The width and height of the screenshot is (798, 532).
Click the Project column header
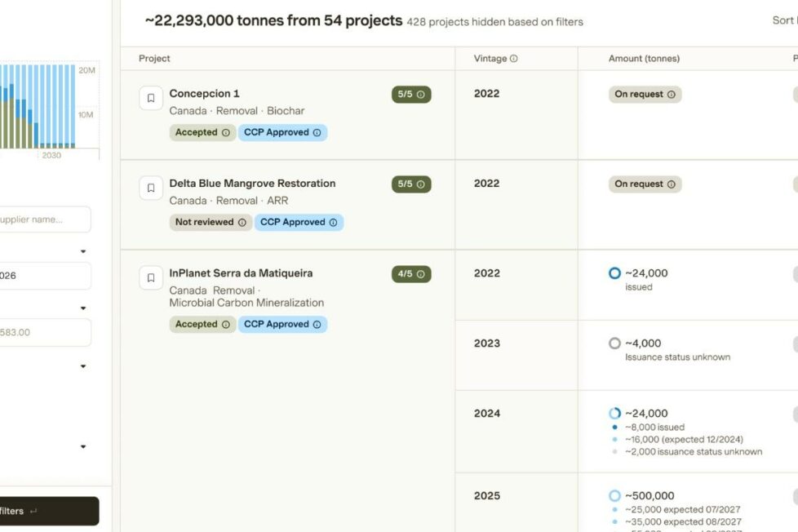point(154,59)
